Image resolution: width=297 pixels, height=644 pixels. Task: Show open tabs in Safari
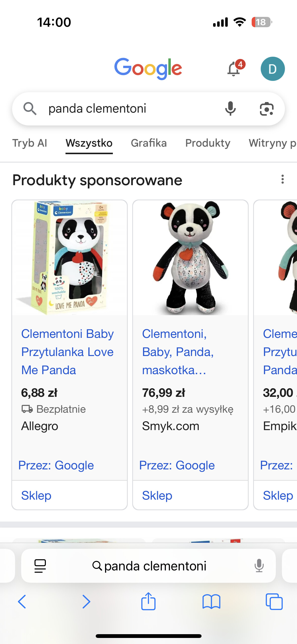tap(274, 602)
